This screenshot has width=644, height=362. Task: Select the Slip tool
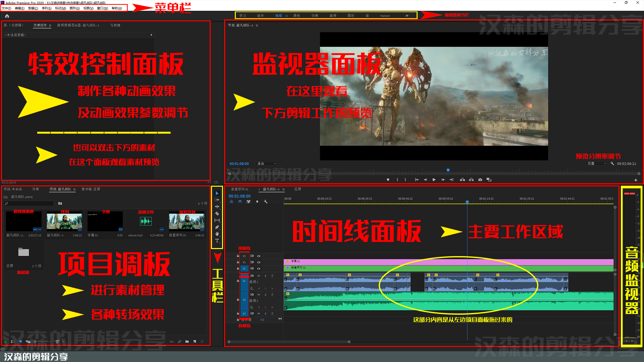217,220
